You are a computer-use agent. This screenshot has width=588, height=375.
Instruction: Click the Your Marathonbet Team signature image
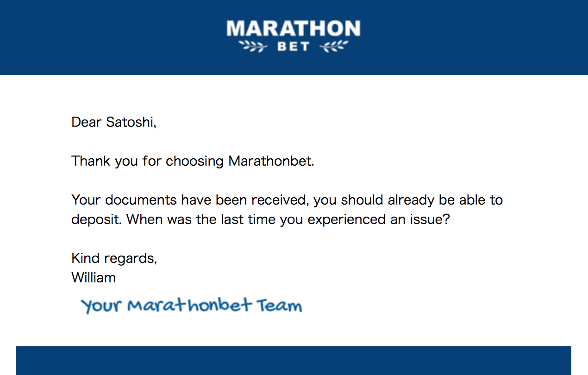click(191, 306)
